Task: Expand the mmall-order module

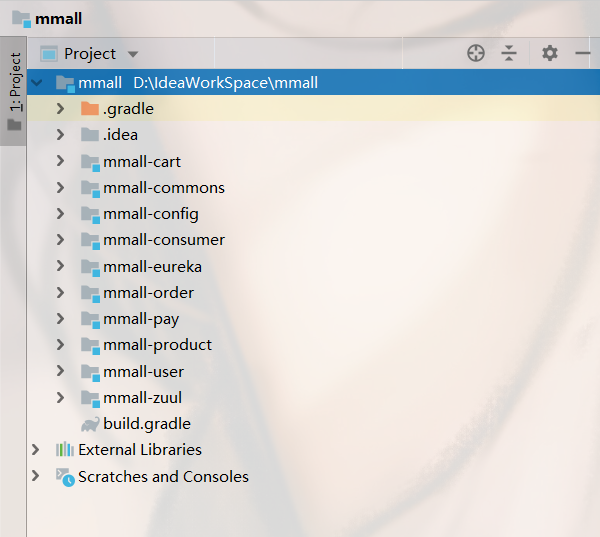Action: tap(60, 292)
